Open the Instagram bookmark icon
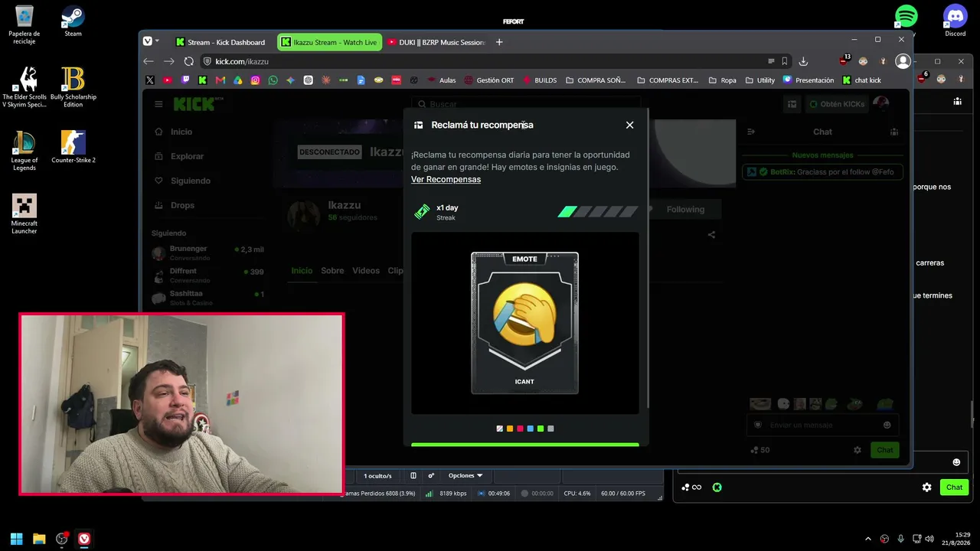Screen dimensions: 980x551 [x=256, y=80]
